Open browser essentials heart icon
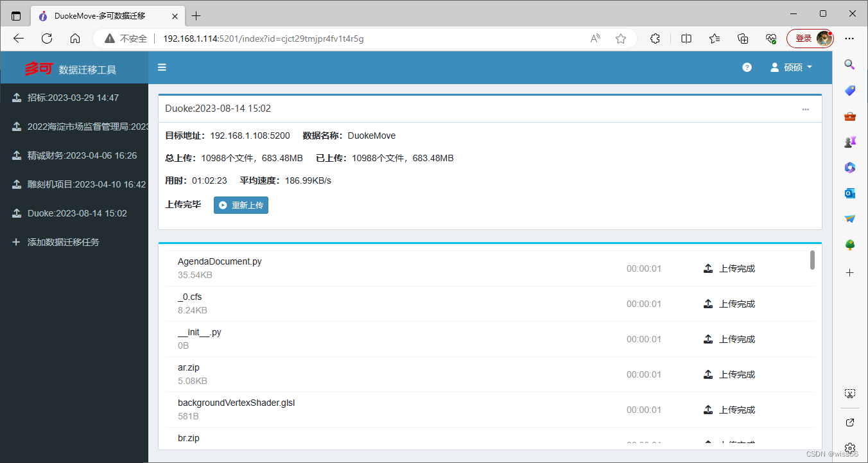Image resolution: width=868 pixels, height=463 pixels. coord(771,39)
